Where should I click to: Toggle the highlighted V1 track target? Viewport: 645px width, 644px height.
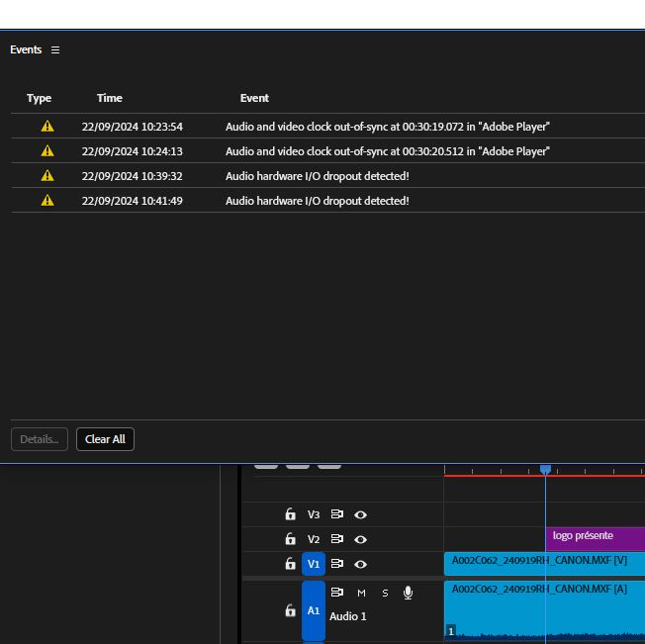point(314,564)
